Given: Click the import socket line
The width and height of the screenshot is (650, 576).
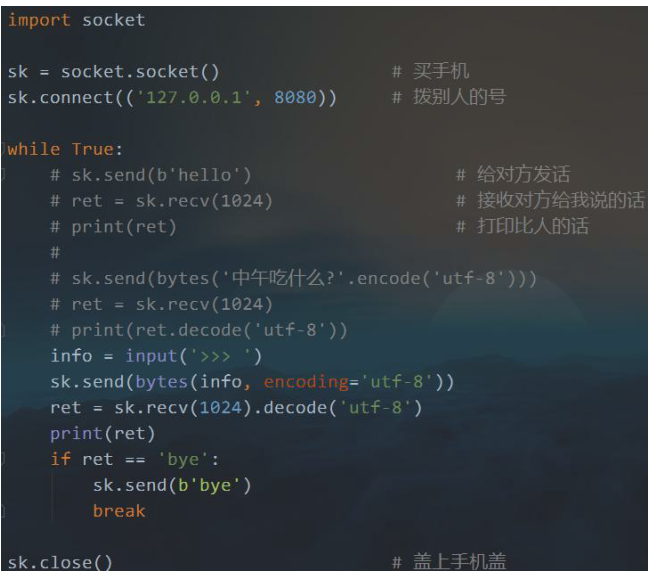Looking at the screenshot, I should [76, 20].
